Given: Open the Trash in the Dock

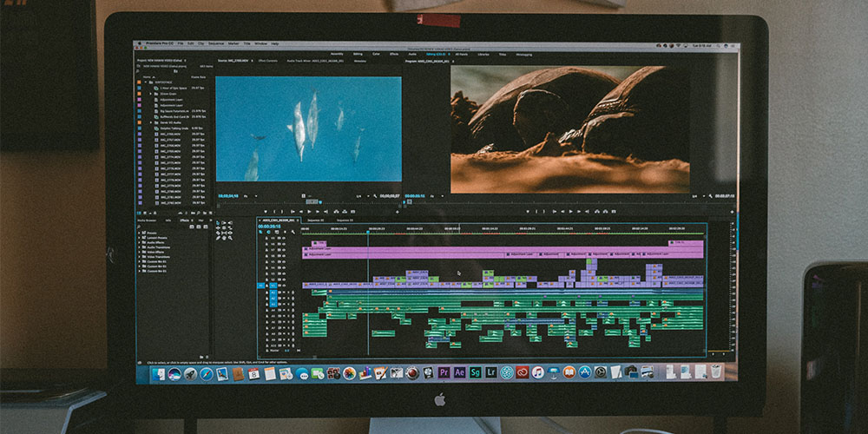Looking at the screenshot, I should pos(716,372).
